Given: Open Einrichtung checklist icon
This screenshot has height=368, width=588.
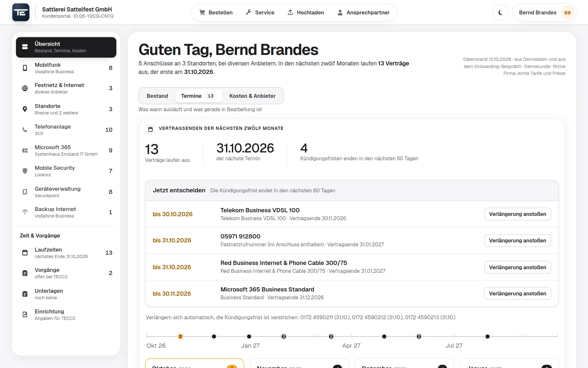Looking at the screenshot, I should click(25, 315).
